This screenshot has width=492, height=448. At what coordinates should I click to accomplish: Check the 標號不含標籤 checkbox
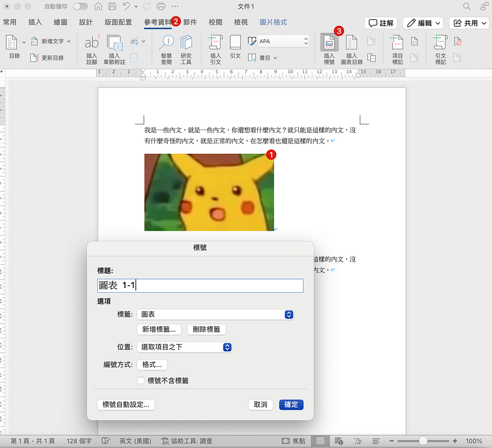coord(141,380)
